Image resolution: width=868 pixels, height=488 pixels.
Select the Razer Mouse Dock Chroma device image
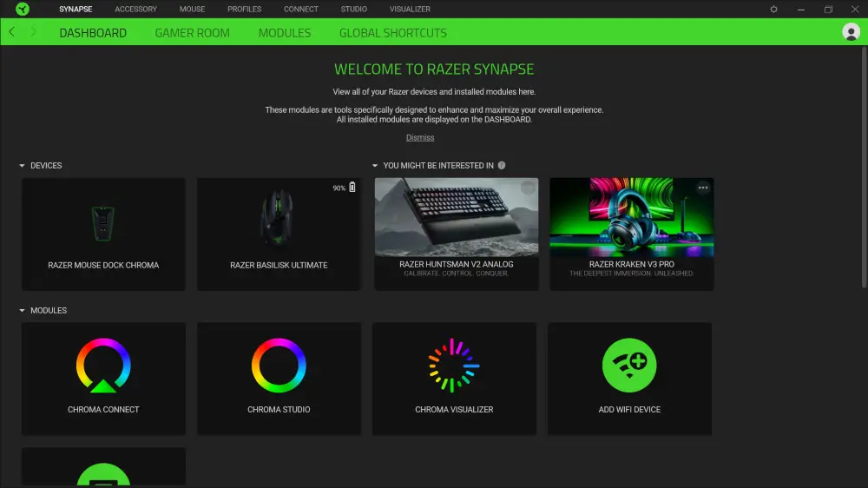click(x=103, y=223)
